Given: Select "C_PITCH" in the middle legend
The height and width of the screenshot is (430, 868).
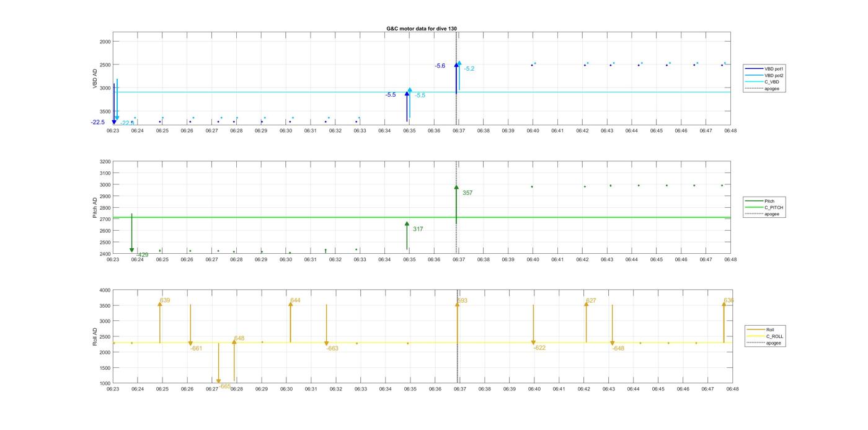Looking at the screenshot, I should [x=773, y=208].
